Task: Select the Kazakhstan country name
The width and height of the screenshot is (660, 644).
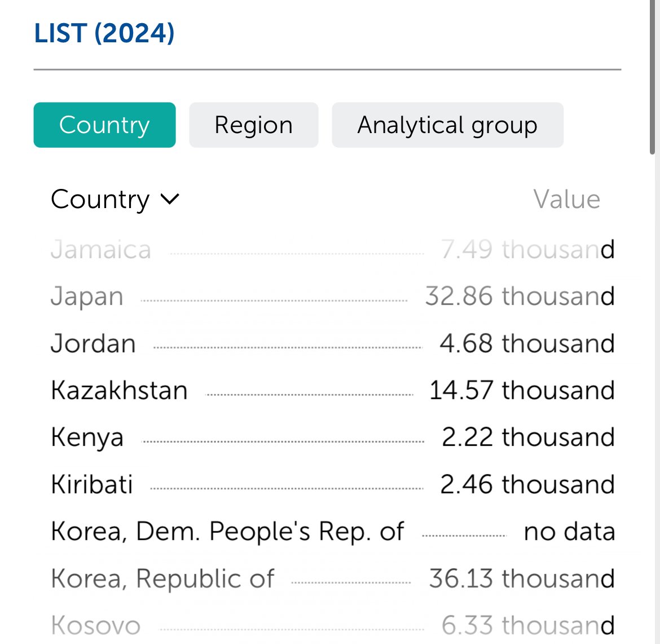Action: click(x=120, y=390)
